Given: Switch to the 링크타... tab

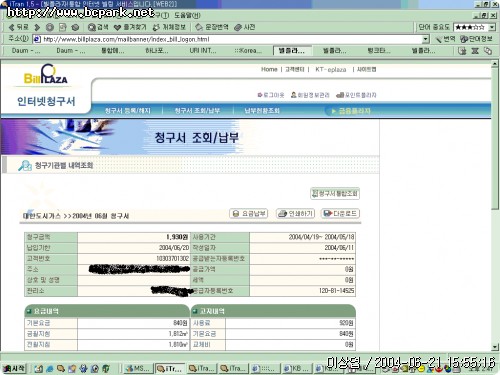Looking at the screenshot, I should [x=379, y=51].
